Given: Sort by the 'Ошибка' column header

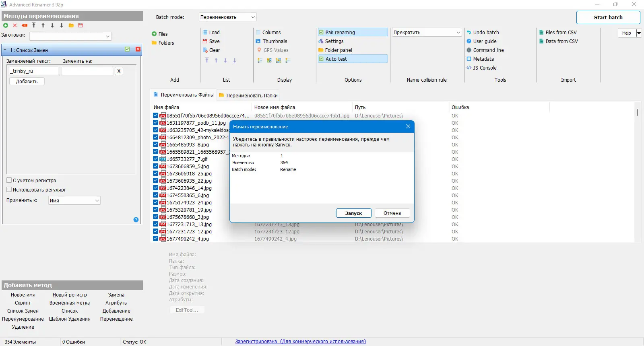Looking at the screenshot, I should coord(499,107).
